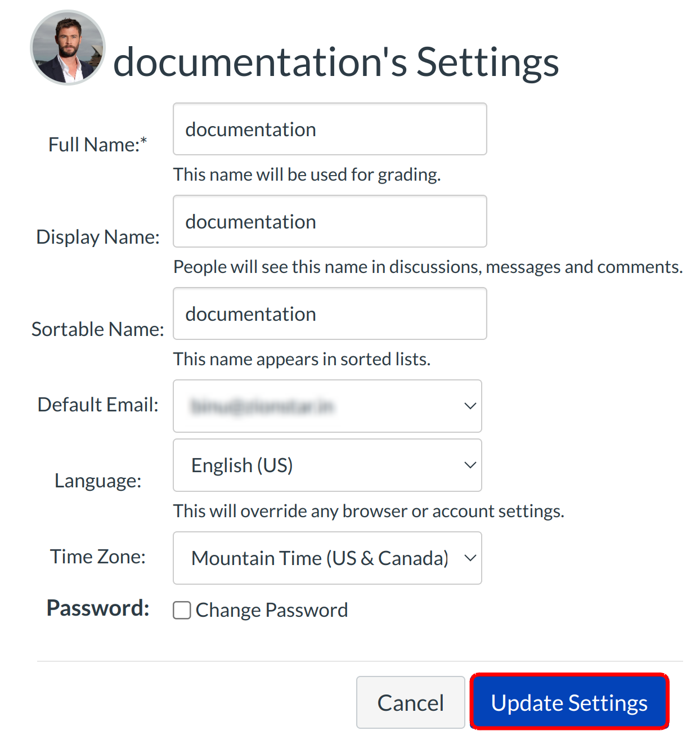Open the Default Email dropdown
Screen dimensions: 700x744
(x=327, y=406)
